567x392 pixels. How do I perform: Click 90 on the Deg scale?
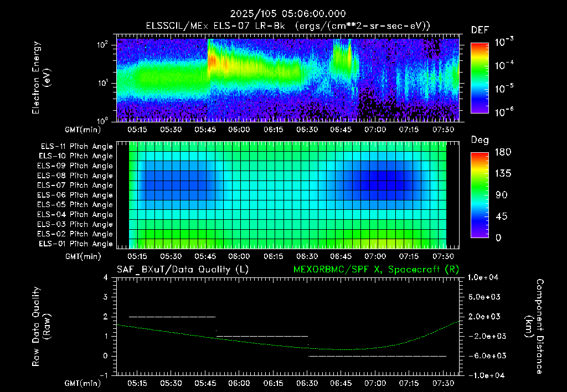point(501,195)
